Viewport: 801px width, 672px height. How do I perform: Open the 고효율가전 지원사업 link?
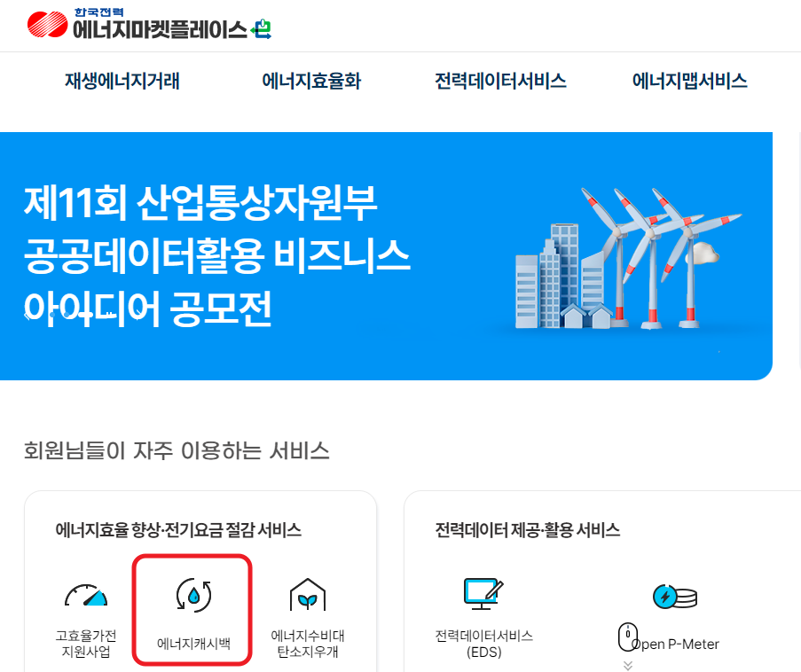click(x=86, y=644)
